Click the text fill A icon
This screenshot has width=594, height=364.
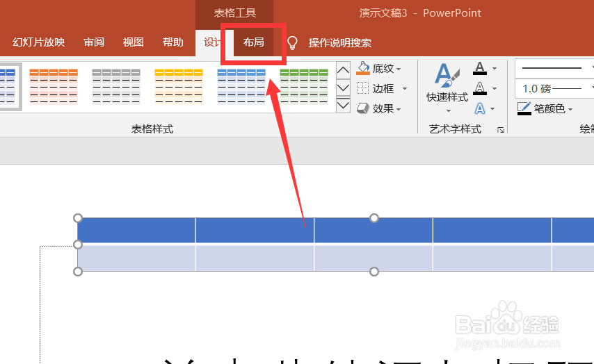point(480,68)
